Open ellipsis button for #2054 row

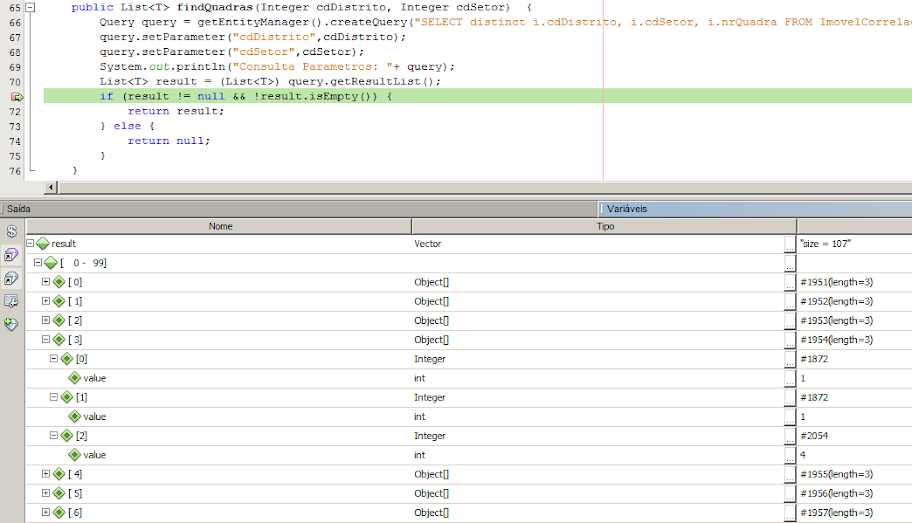pos(790,436)
